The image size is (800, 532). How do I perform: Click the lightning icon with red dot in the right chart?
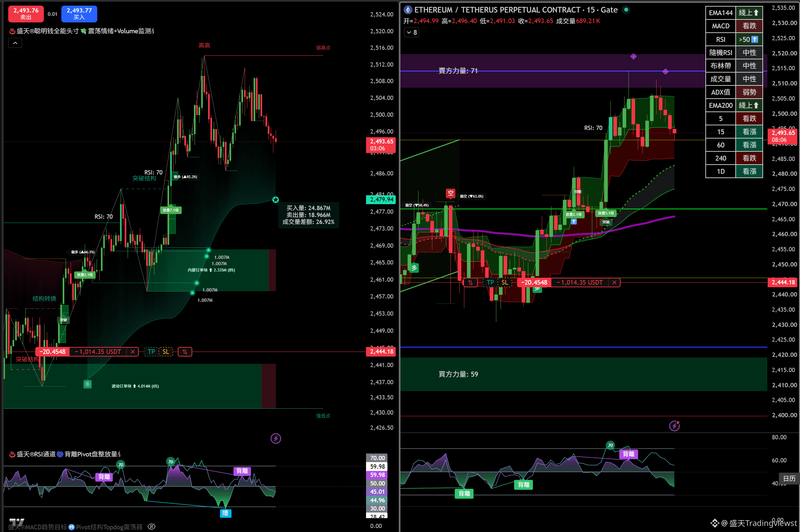674,426
